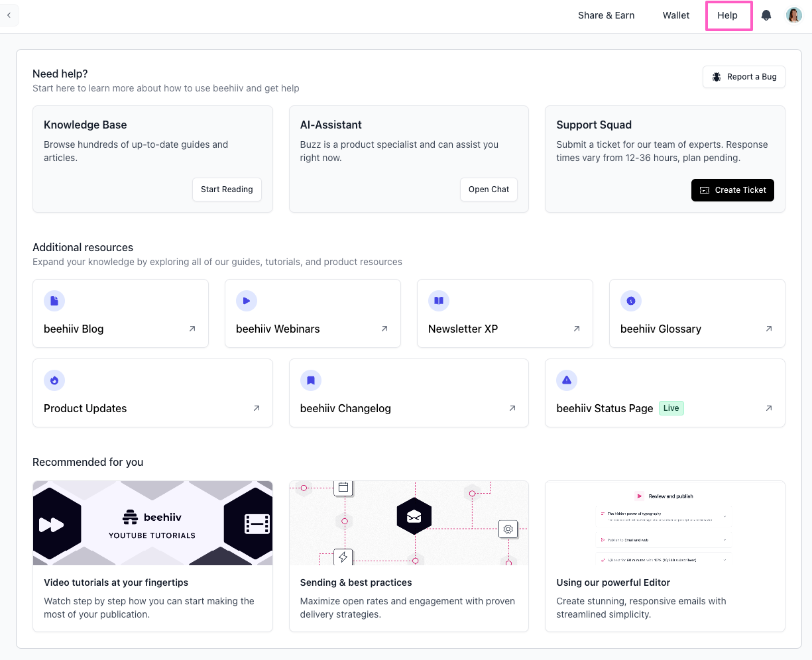This screenshot has width=812, height=660.
Task: Click the beehiiv Glossary info icon
Action: point(631,301)
